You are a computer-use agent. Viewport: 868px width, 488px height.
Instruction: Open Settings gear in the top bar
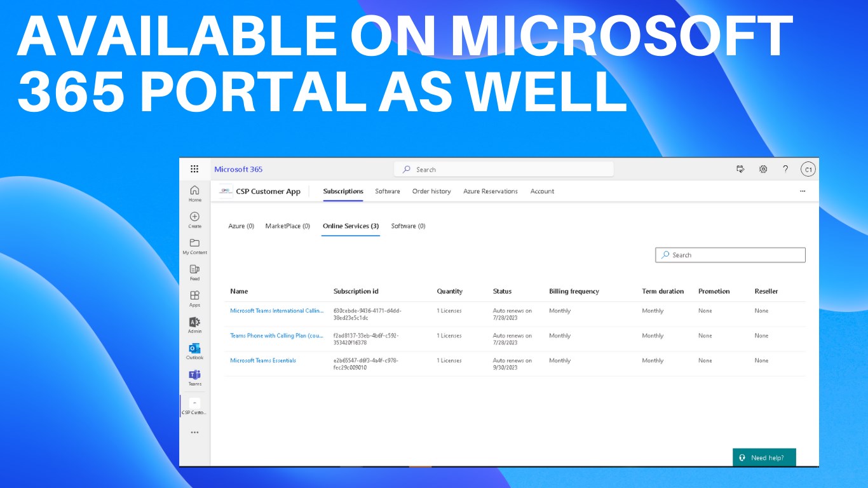(763, 169)
